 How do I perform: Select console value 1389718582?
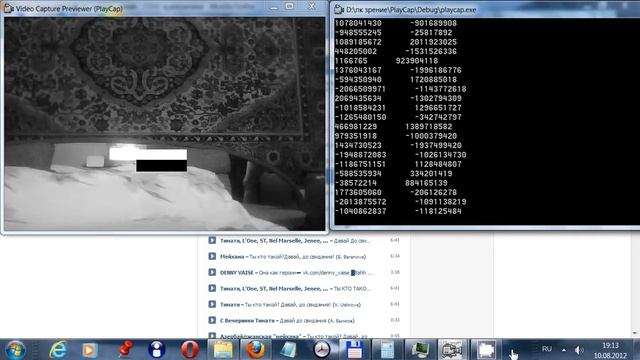[x=429, y=127]
